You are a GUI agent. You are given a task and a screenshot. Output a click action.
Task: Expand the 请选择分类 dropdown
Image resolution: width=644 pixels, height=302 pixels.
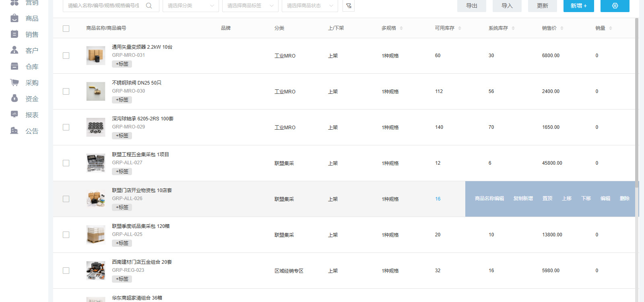tap(191, 6)
